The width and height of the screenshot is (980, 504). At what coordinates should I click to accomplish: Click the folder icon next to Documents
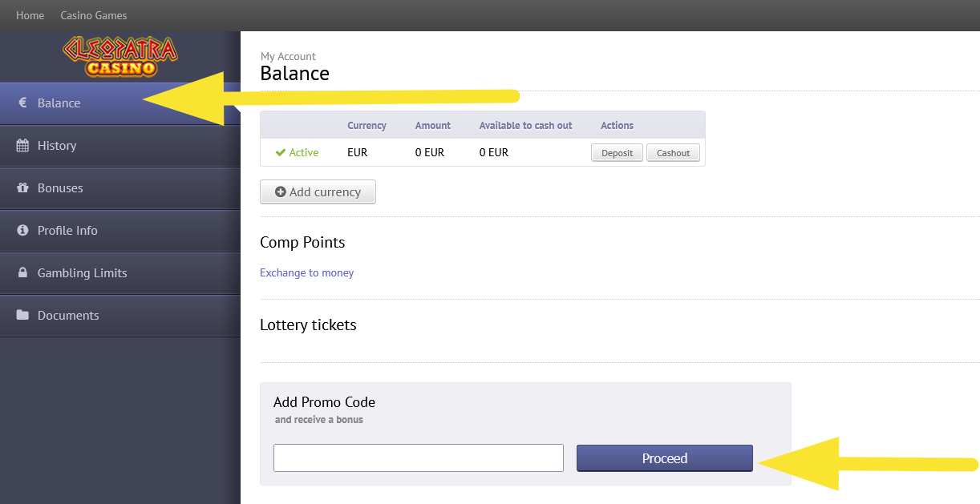tap(22, 315)
